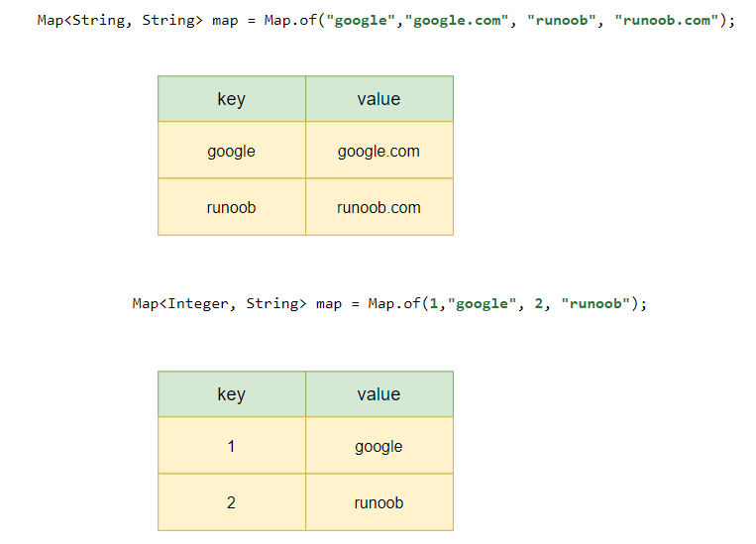The height and width of the screenshot is (544, 756).
Task: Click the "google" string in the second code line
Action: 483,303
